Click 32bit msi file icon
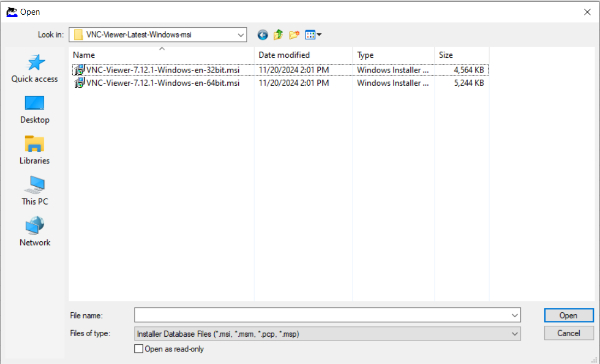 click(x=79, y=70)
